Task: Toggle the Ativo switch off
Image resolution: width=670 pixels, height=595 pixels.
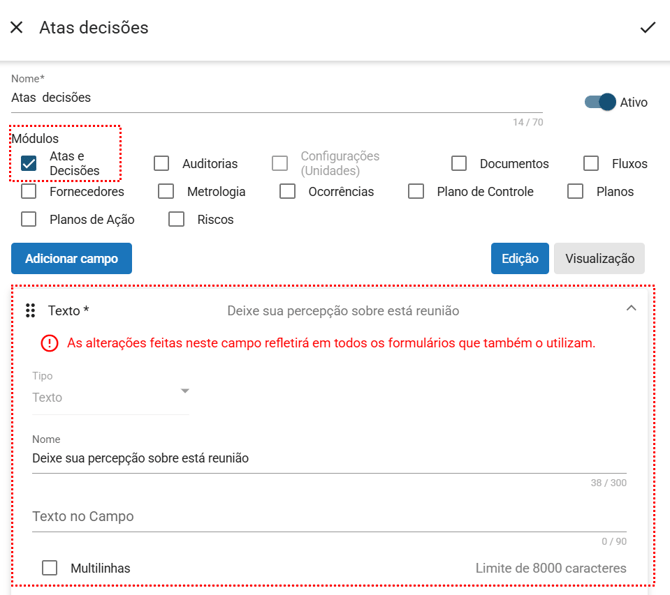Action: [x=600, y=102]
